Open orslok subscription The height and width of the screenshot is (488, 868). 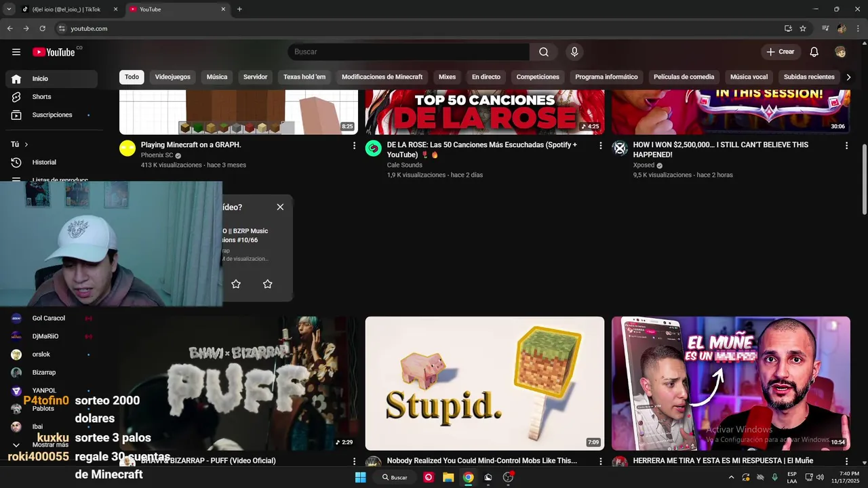click(52, 354)
